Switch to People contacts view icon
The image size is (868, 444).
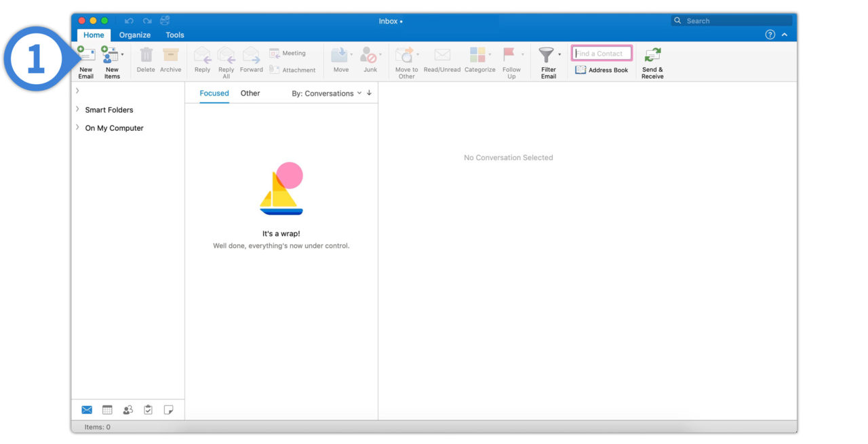(x=127, y=409)
